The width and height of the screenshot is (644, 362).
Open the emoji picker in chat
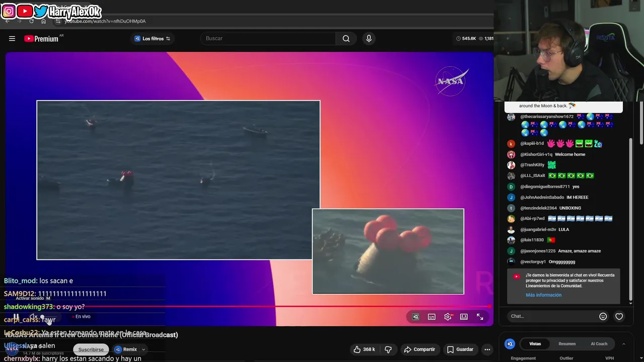603,316
